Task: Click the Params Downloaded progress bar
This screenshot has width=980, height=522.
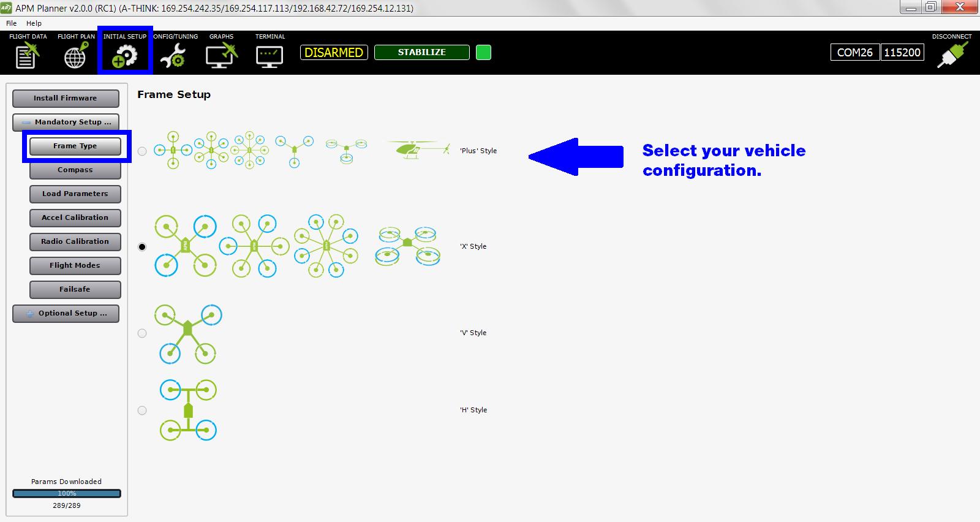Action: [67, 493]
